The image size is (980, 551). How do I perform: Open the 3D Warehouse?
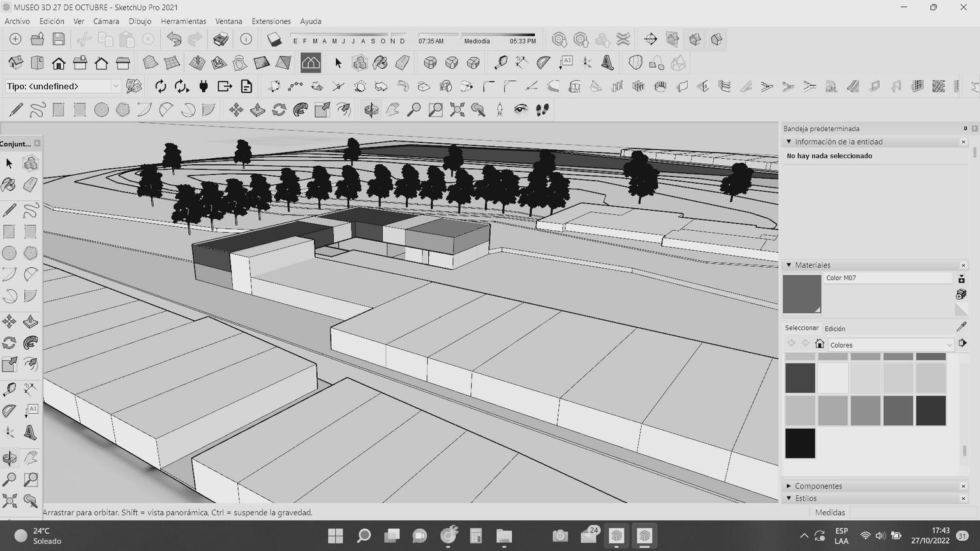pos(560,40)
